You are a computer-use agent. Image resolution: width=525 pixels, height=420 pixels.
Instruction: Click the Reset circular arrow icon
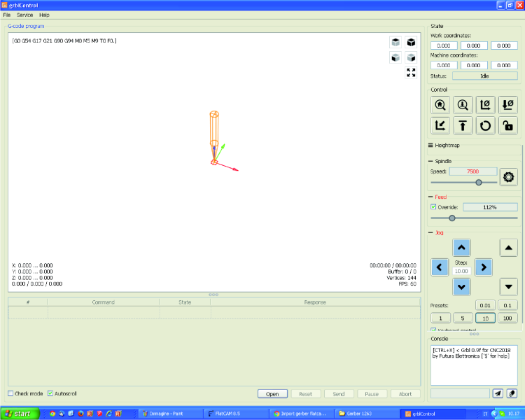485,126
